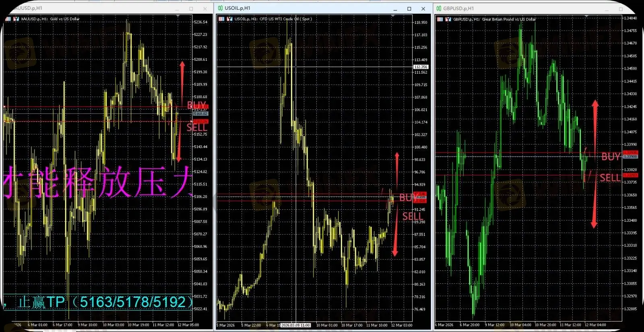
Task: Click the 'Gold vs US Dollar' chart description
Action: pyautogui.click(x=65, y=19)
